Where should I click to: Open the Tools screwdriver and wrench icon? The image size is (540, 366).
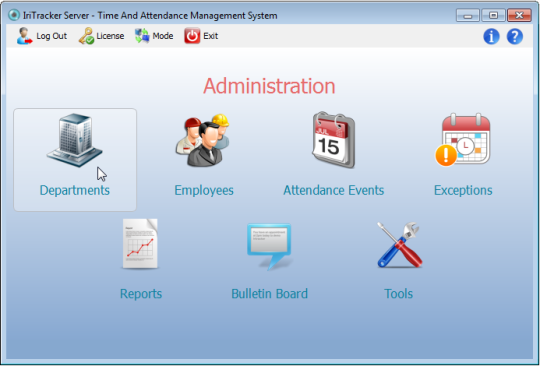tap(399, 245)
